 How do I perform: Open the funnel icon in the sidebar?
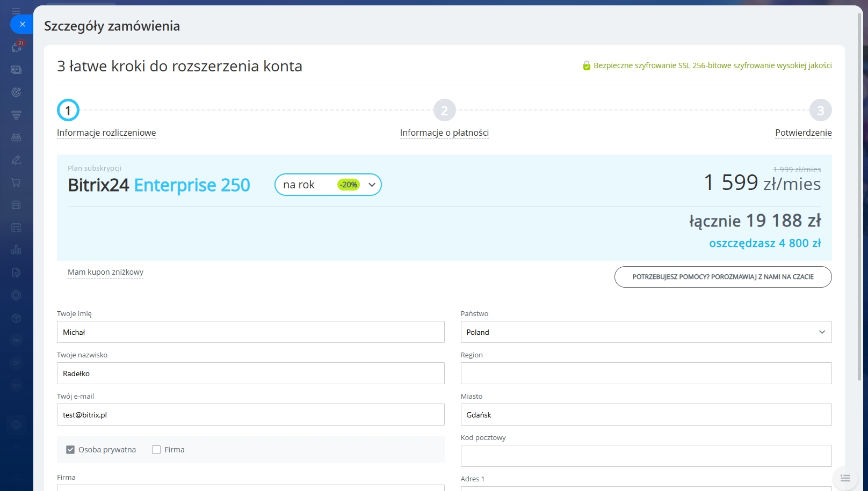tap(16, 115)
